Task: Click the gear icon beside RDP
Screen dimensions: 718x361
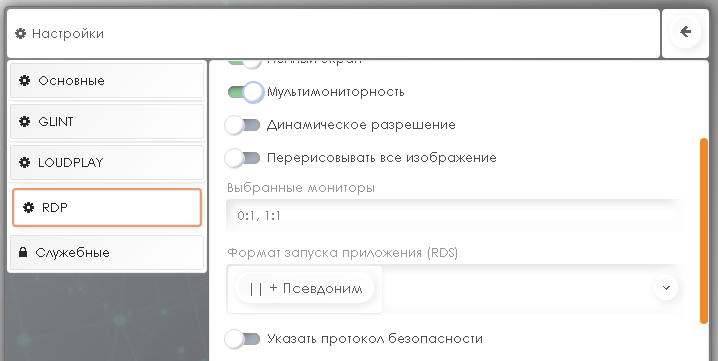Action: pos(28,208)
